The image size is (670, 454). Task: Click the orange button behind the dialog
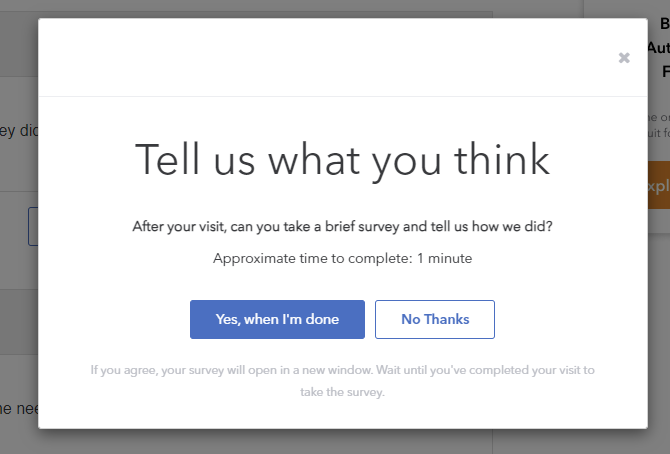click(658, 185)
